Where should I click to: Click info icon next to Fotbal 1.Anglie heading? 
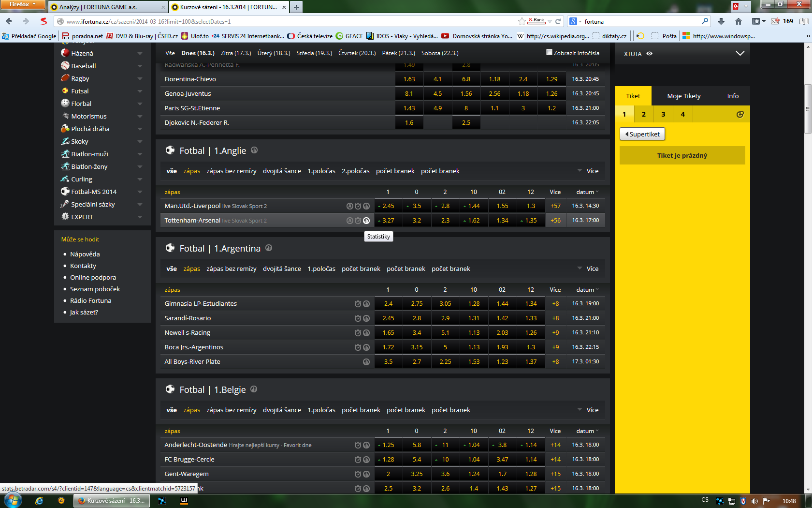pyautogui.click(x=254, y=150)
